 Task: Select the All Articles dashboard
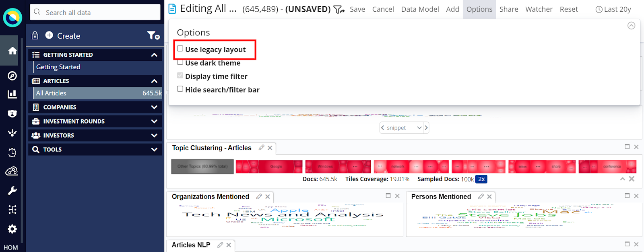(x=98, y=93)
